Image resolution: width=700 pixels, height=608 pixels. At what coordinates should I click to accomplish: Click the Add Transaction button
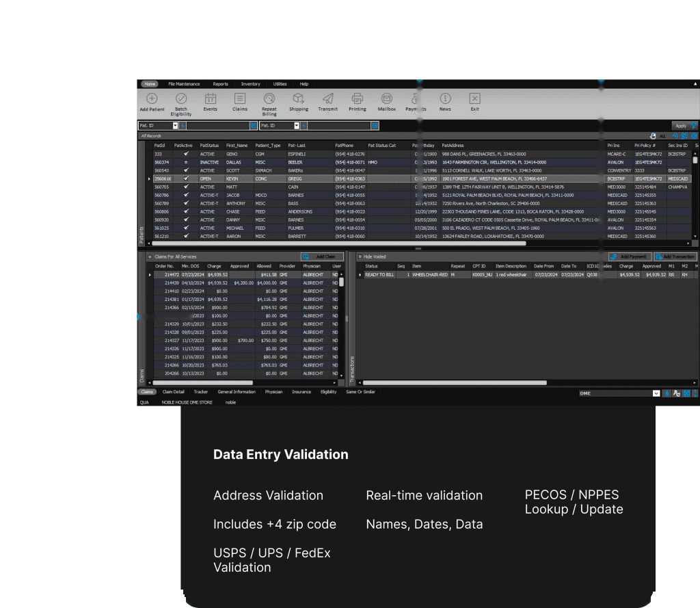click(675, 257)
